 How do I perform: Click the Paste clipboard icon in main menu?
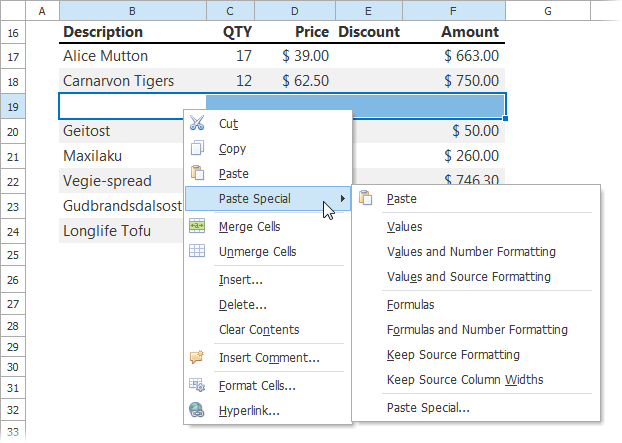click(x=197, y=173)
